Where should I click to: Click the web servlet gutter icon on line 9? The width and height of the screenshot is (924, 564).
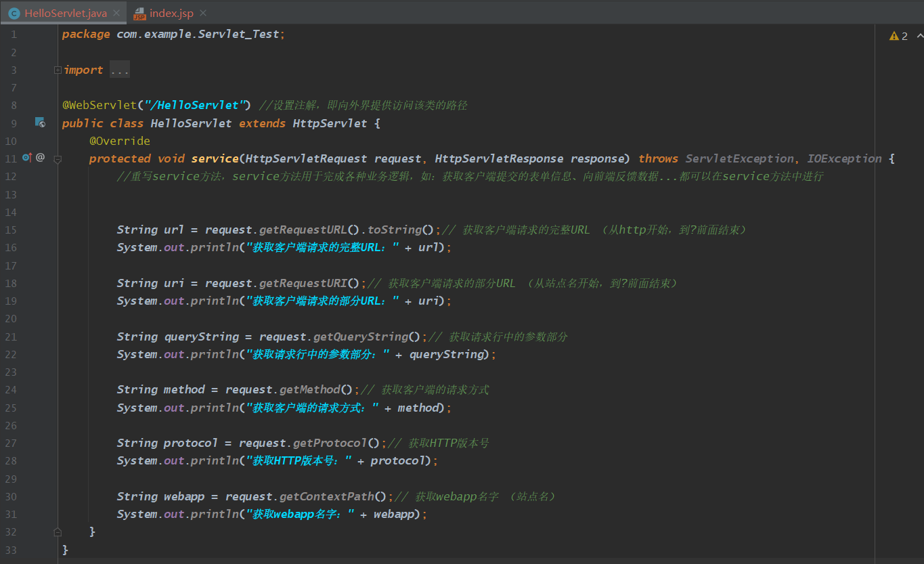click(x=40, y=123)
